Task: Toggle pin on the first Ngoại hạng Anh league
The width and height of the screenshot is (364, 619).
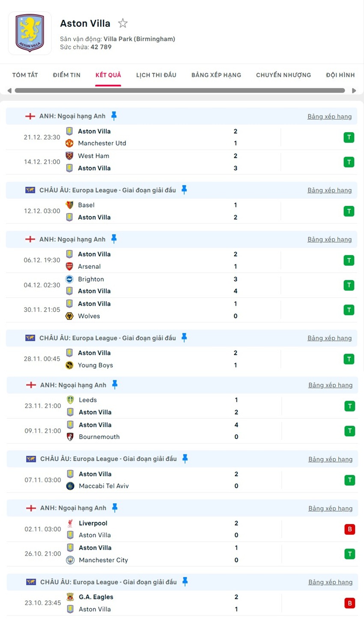Action: click(114, 116)
